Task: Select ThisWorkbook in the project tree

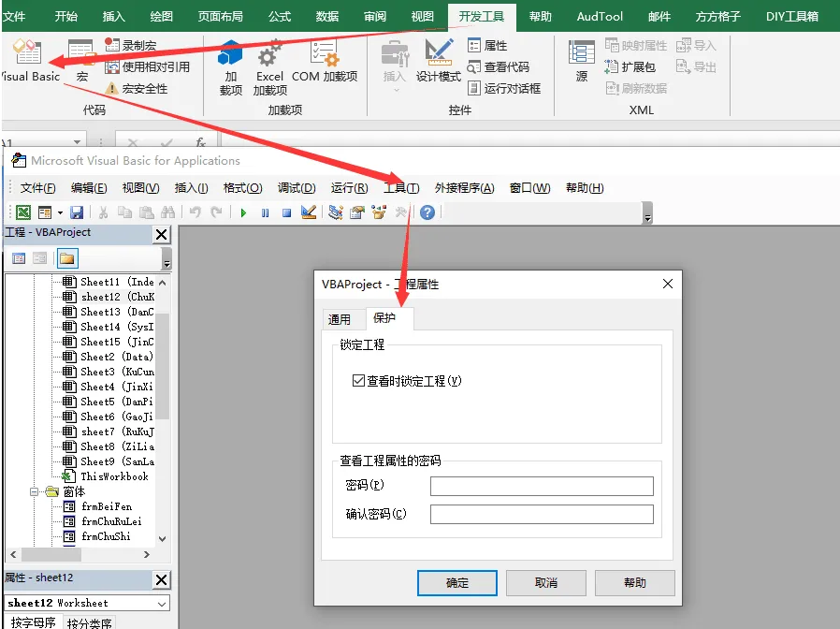Action: 114,476
